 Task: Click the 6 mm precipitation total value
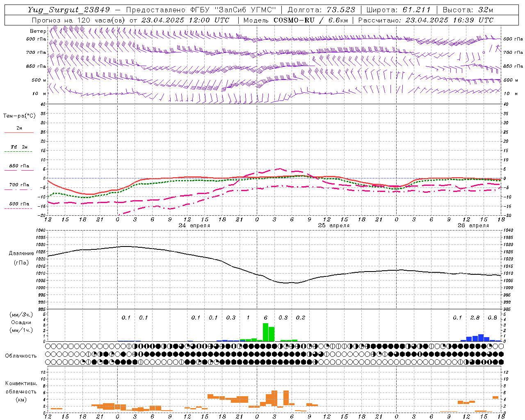coord(266,318)
